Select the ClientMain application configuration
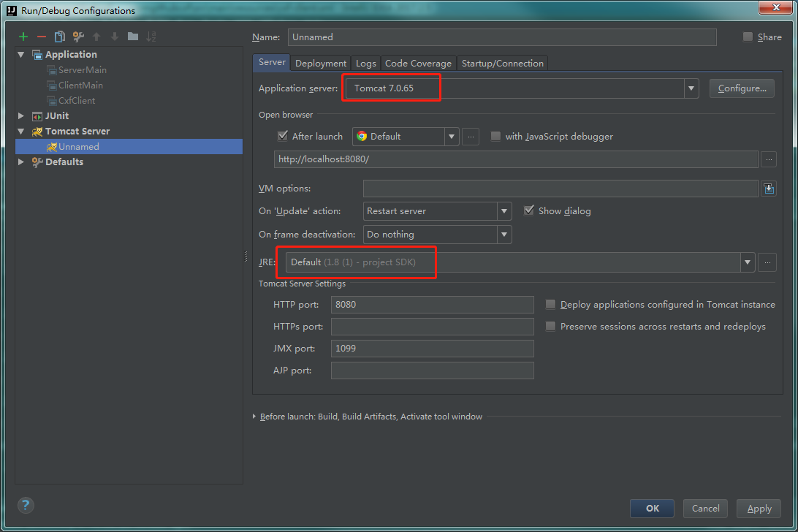 80,85
